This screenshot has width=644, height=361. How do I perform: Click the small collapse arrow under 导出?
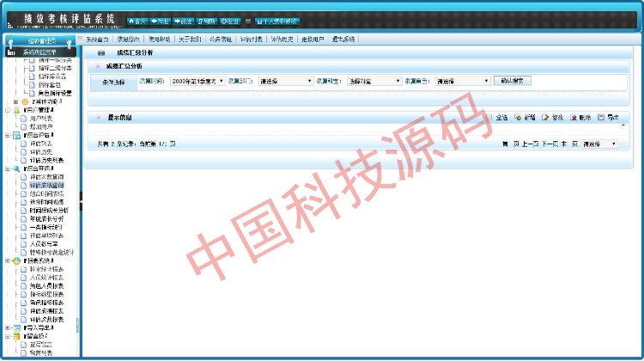click(x=623, y=125)
